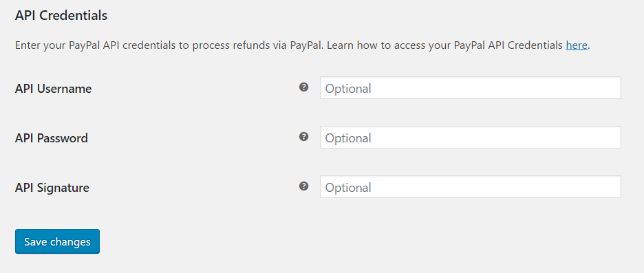
Task: Click the question mark icon for API Password
Action: (303, 137)
